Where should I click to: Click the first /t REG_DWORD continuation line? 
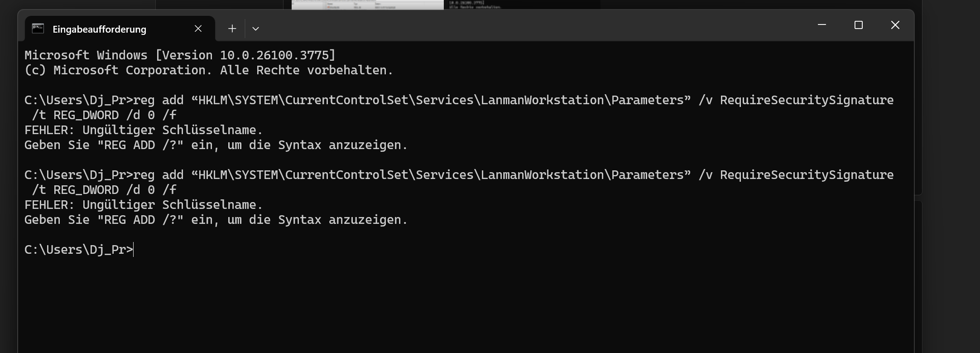[x=104, y=115]
